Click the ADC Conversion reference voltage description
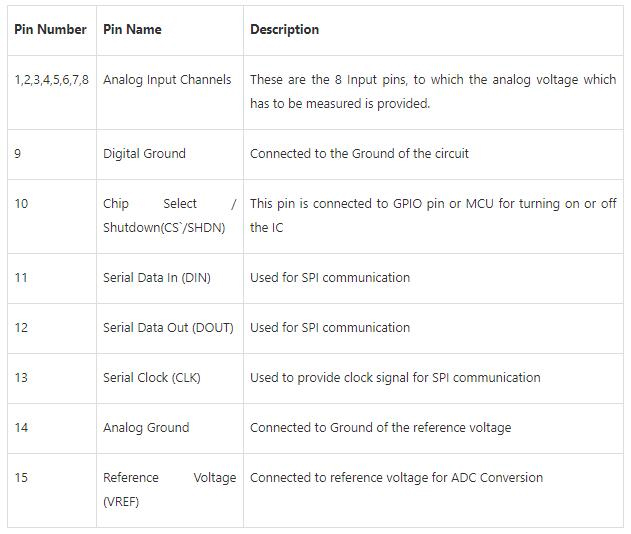Image resolution: width=631 pixels, height=534 pixels. point(396,477)
